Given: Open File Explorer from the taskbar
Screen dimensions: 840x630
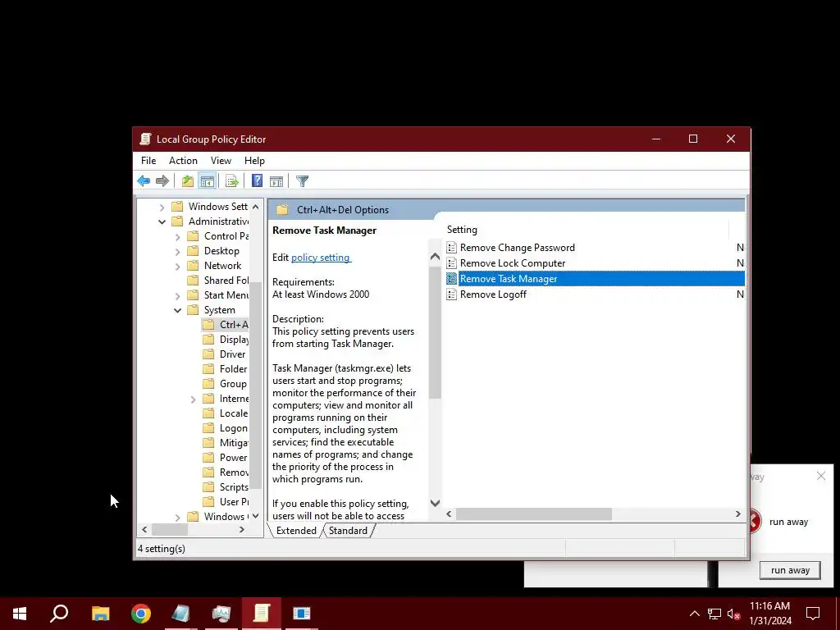Looking at the screenshot, I should click(x=100, y=614).
